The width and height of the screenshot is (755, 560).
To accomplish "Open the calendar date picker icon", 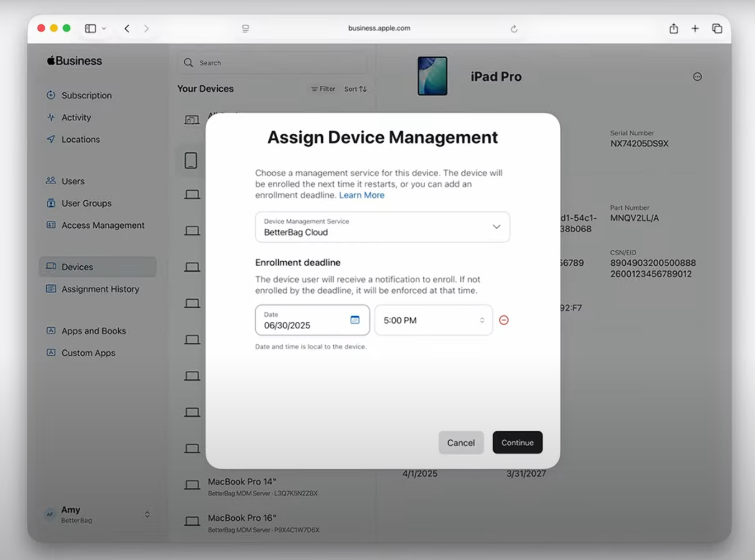I will pyautogui.click(x=355, y=320).
